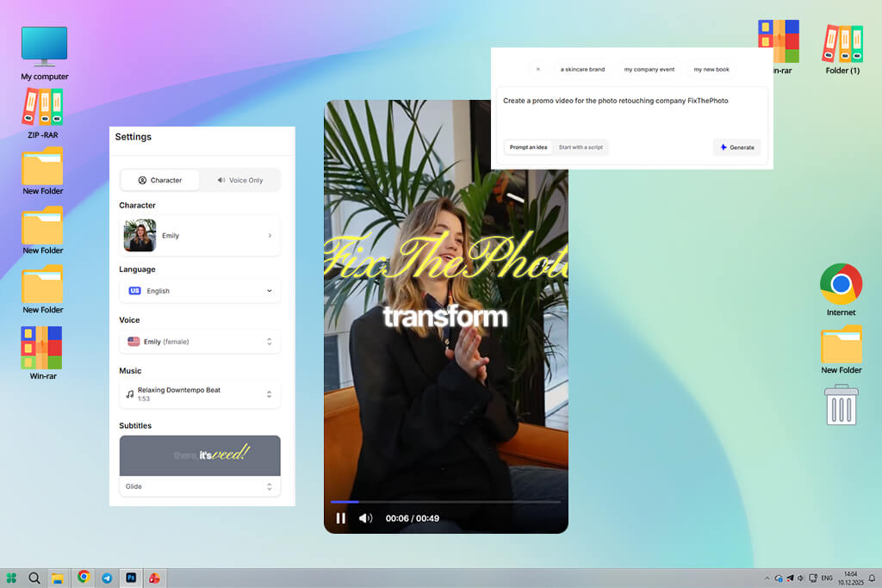This screenshot has width=882, height=588.
Task: Select the Folder (1) desktop icon
Action: click(x=842, y=49)
